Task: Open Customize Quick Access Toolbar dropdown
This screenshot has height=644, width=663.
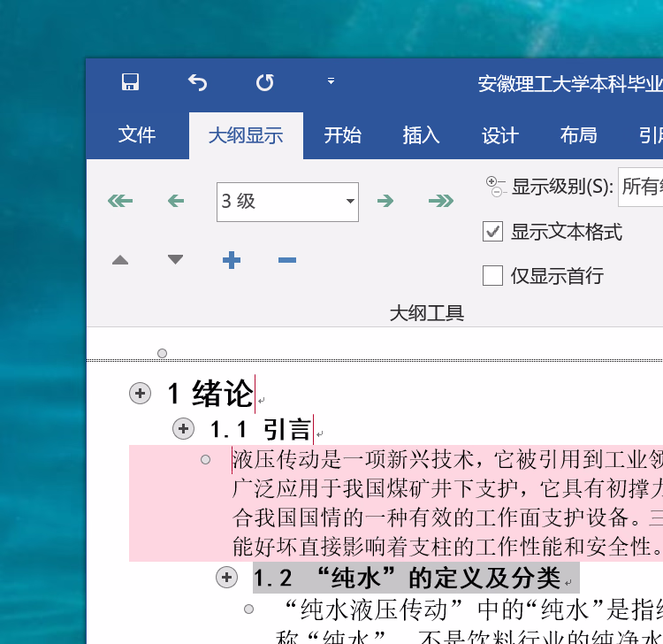Action: coord(331,81)
